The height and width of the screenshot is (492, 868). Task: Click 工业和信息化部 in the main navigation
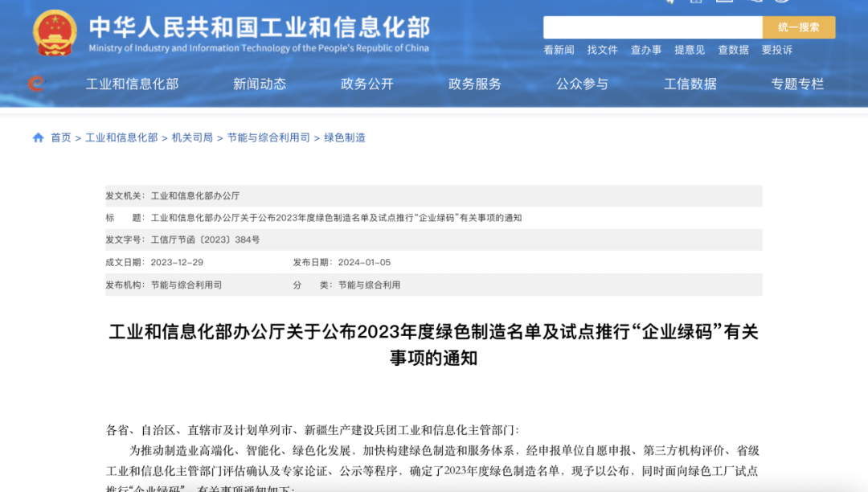pos(133,84)
